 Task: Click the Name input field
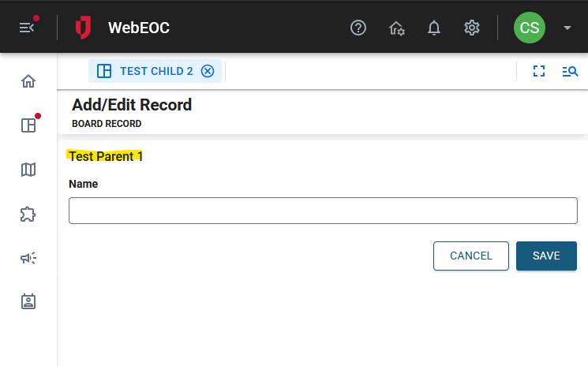click(x=323, y=211)
